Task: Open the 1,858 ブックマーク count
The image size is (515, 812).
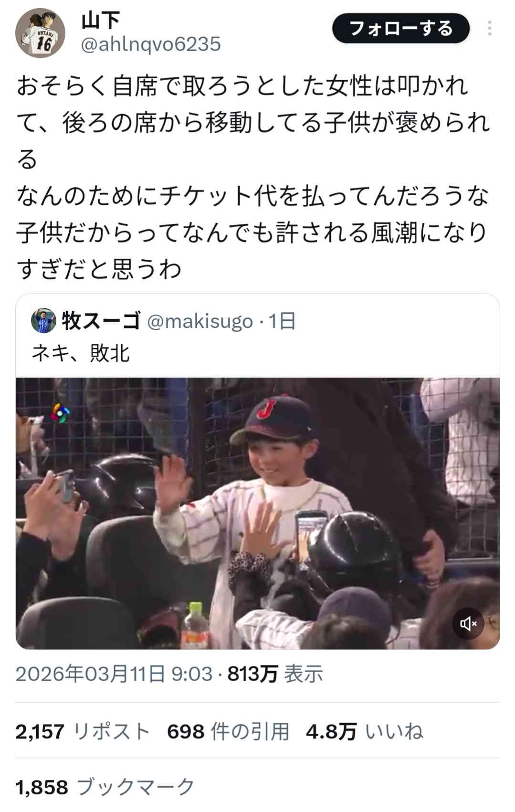Action: pyautogui.click(x=105, y=787)
